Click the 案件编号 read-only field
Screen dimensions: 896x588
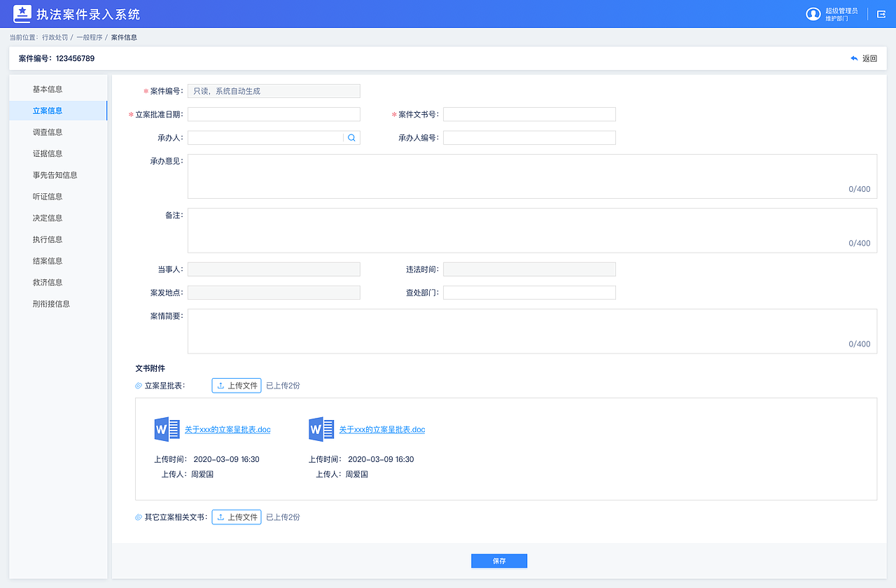[274, 91]
